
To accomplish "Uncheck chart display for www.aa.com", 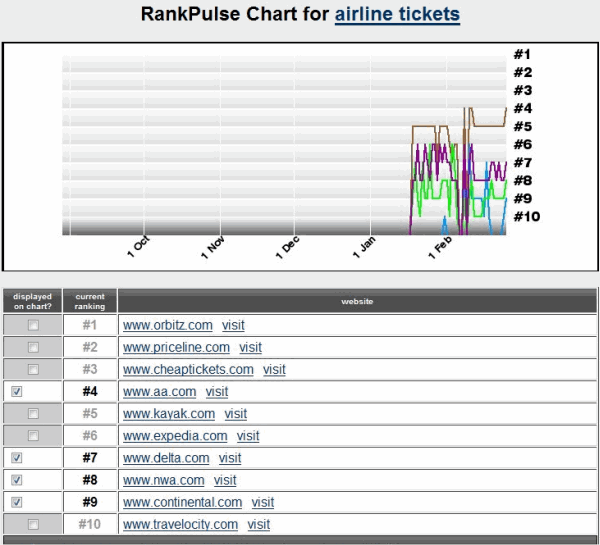I will (16, 392).
